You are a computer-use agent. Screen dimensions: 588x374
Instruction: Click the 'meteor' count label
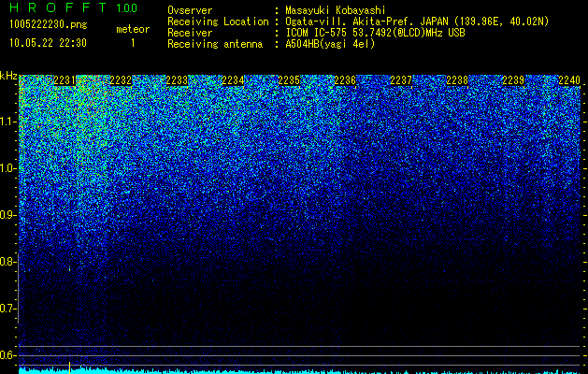(133, 29)
